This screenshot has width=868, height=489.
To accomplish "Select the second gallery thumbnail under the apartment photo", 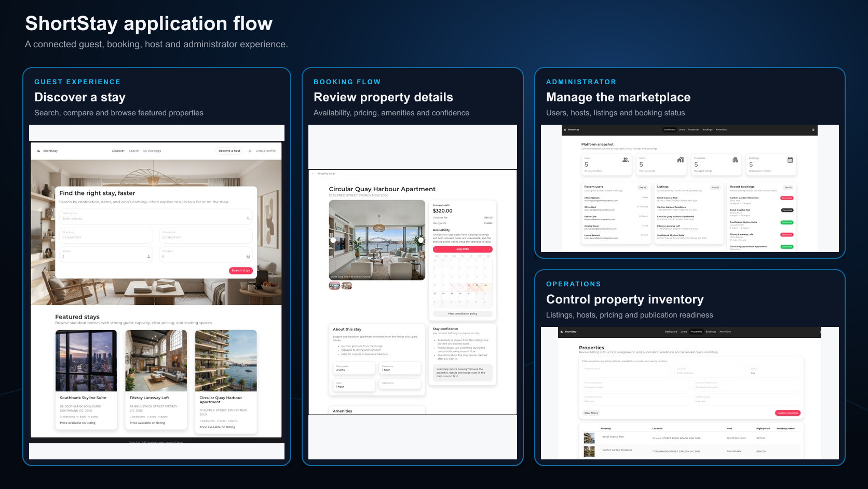I will pyautogui.click(x=347, y=286).
